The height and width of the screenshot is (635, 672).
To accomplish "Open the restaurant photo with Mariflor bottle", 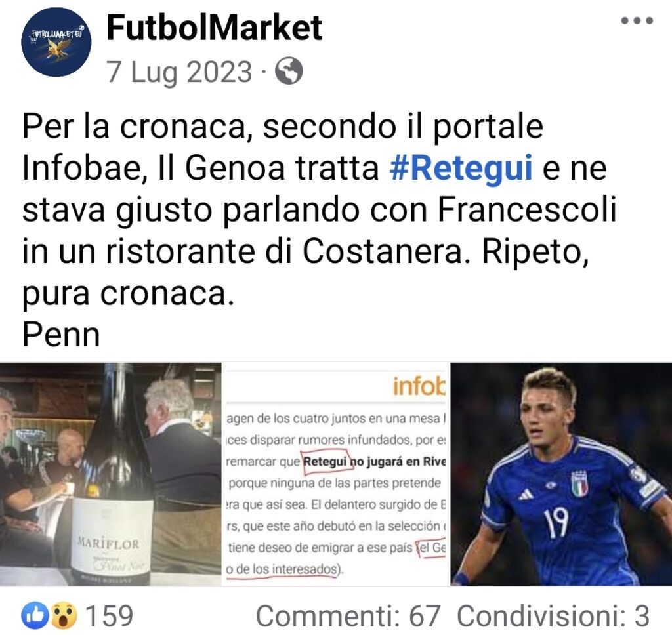I will pos(110,474).
